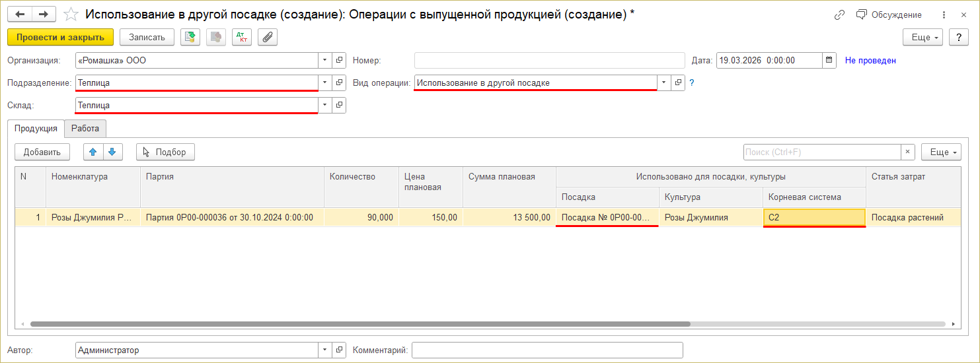Select Посадка № 0Р00-00 cell
Screen dimensions: 980x363
pyautogui.click(x=607, y=217)
